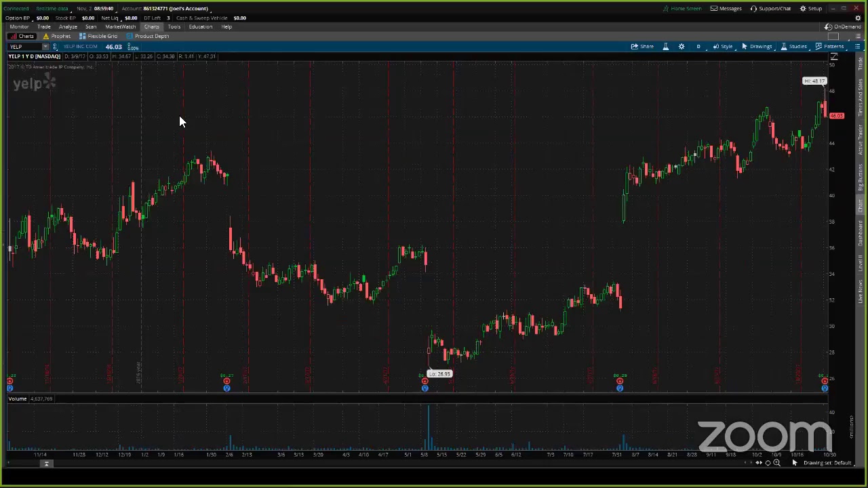The width and height of the screenshot is (868, 488).
Task: Expand the Patterns menu
Action: 830,47
